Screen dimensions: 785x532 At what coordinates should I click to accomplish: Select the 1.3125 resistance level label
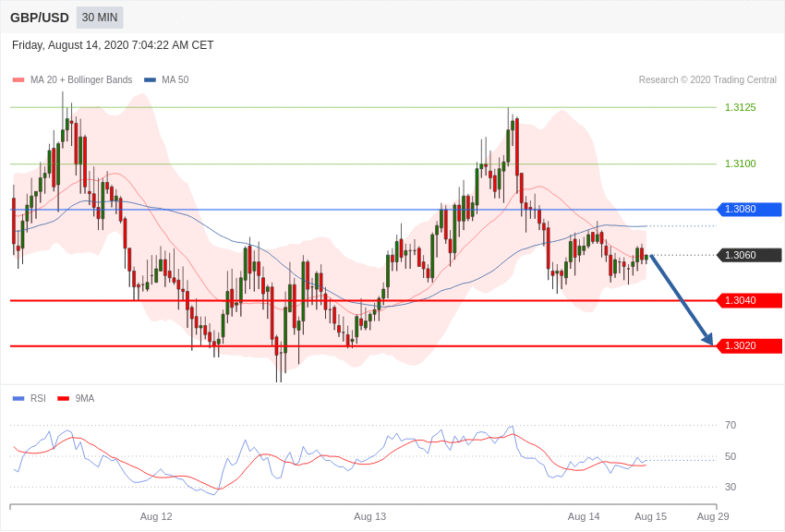click(x=741, y=107)
